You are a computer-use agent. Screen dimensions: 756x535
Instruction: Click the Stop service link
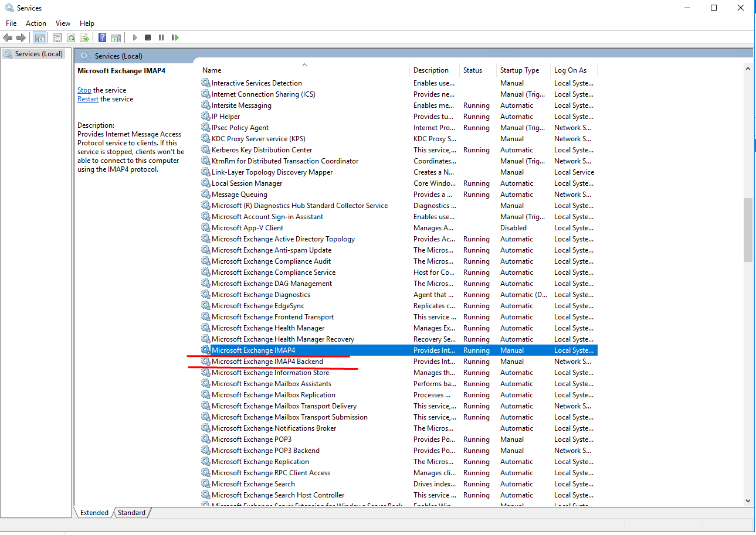click(84, 90)
